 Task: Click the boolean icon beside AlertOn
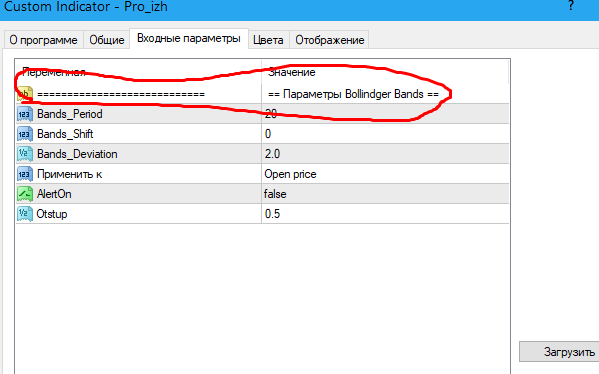point(25,194)
